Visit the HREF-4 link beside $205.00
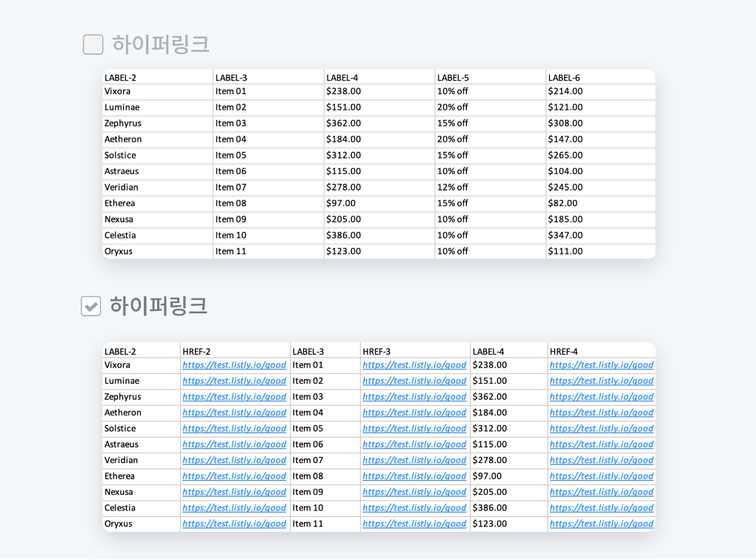Image resolution: width=756 pixels, height=560 pixels. [601, 492]
